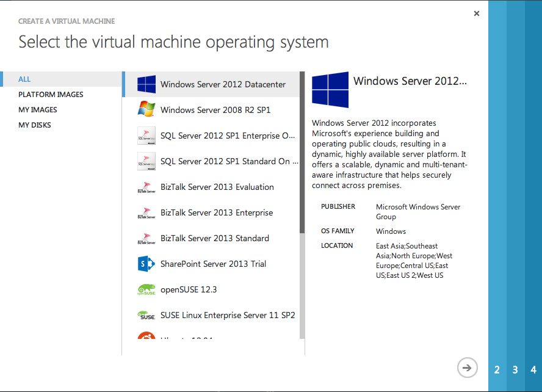Click the Windows Server 2012 description paragraph
Screen dimensions: 542x392
pos(389,154)
